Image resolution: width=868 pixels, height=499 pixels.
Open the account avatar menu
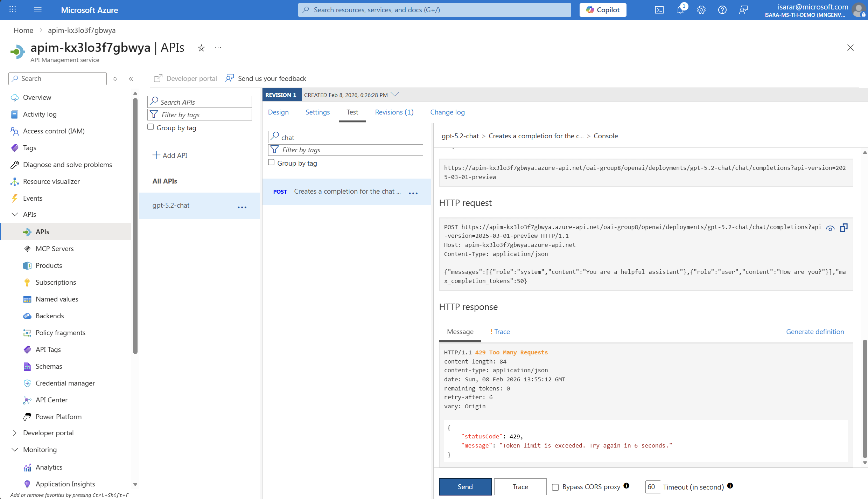click(x=859, y=10)
